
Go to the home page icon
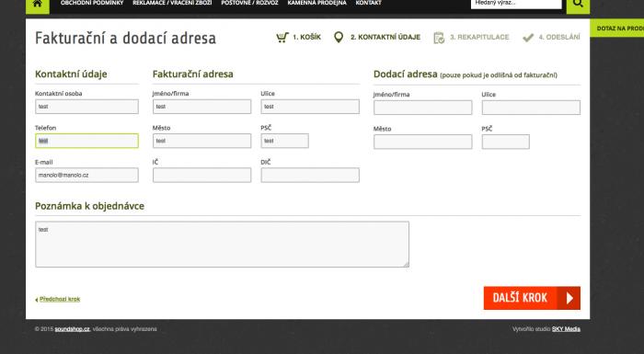pyautogui.click(x=38, y=5)
